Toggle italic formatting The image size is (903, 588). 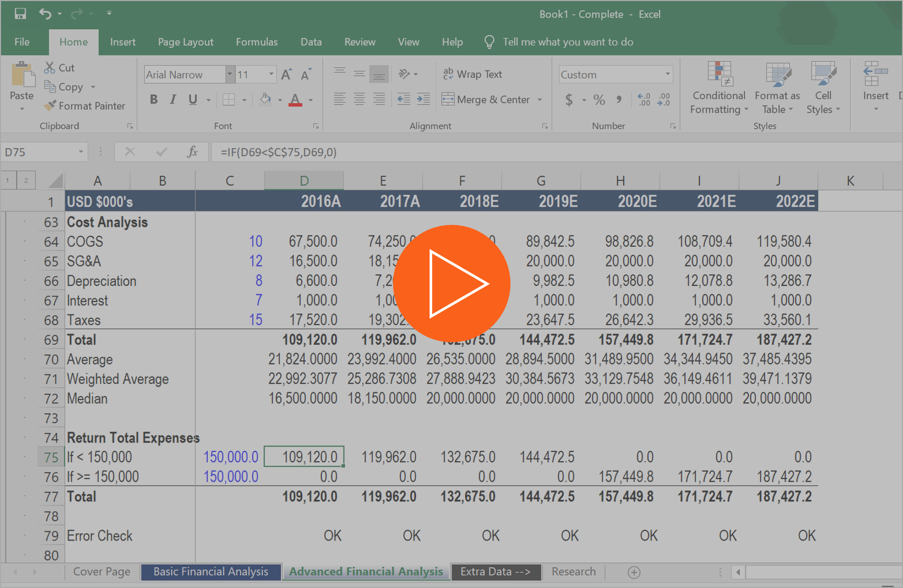point(173,99)
